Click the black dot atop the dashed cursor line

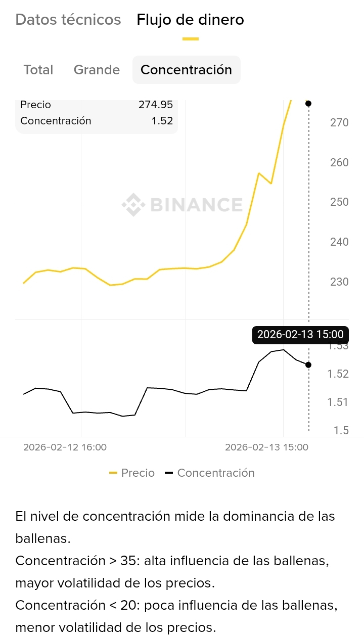(308, 104)
